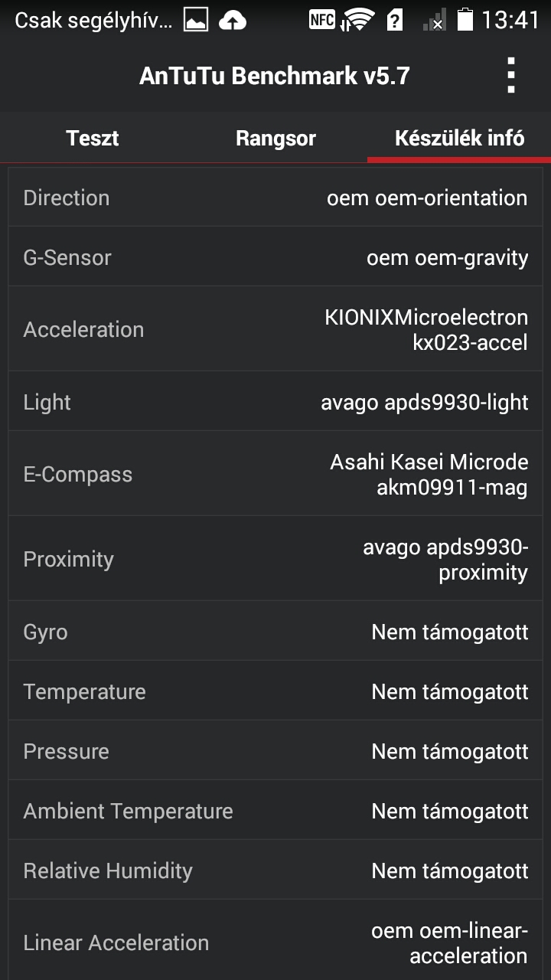Tap the Wi-Fi signal icon
Screen dimensions: 551x980
click(x=357, y=21)
